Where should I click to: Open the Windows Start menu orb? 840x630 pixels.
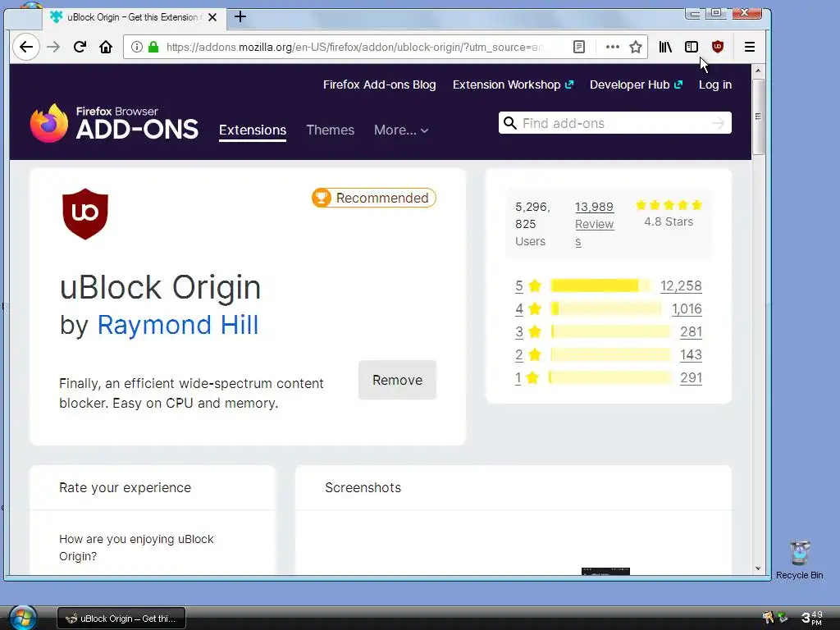point(22,617)
